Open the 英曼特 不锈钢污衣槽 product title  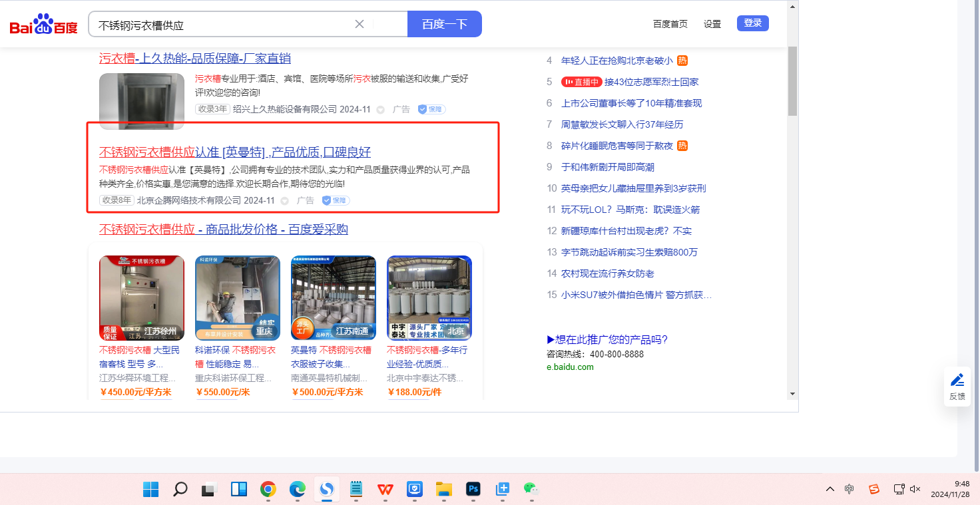pyautogui.click(x=331, y=357)
